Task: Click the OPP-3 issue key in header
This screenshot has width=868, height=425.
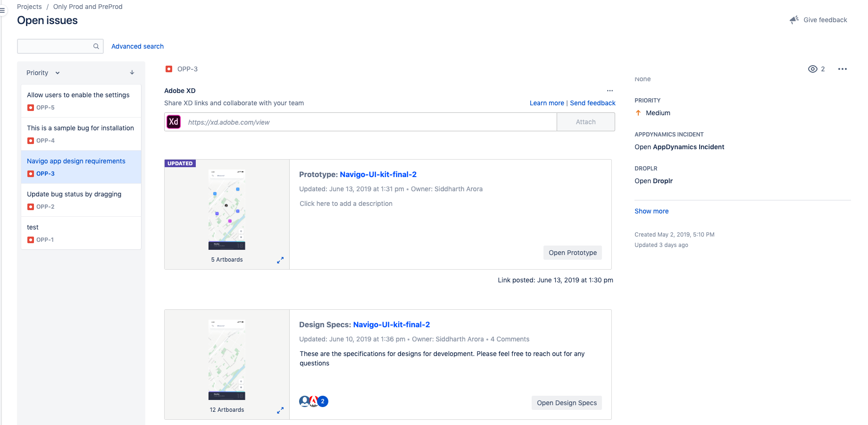Action: (187, 69)
